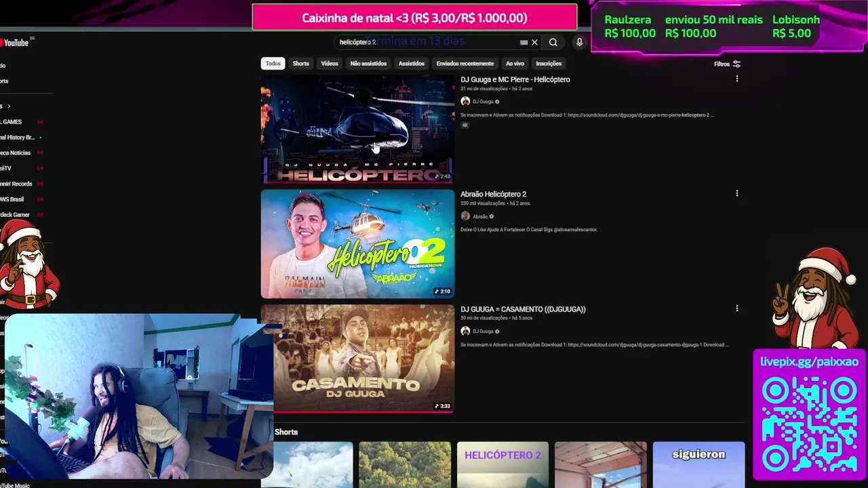Click the livepix QR code
This screenshot has height=488, width=868.
(809, 424)
